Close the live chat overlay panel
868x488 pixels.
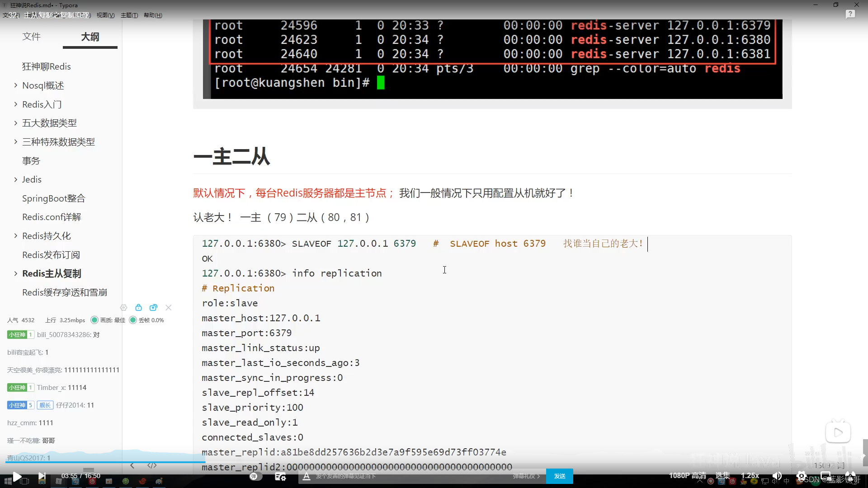click(168, 308)
